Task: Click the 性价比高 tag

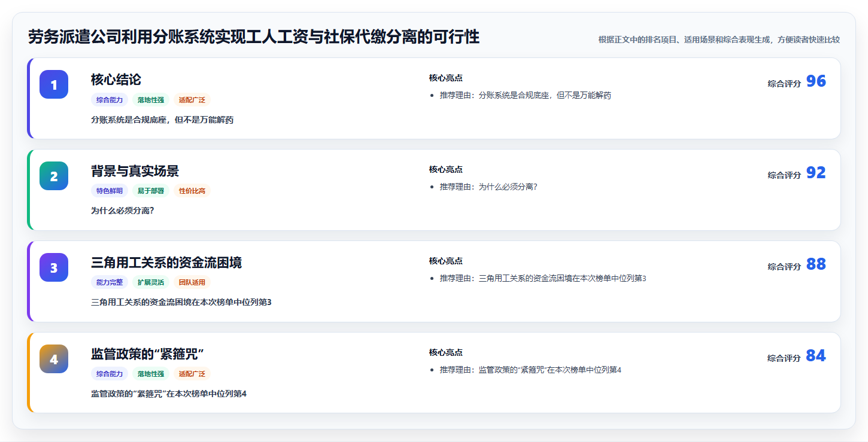Action: tap(192, 191)
